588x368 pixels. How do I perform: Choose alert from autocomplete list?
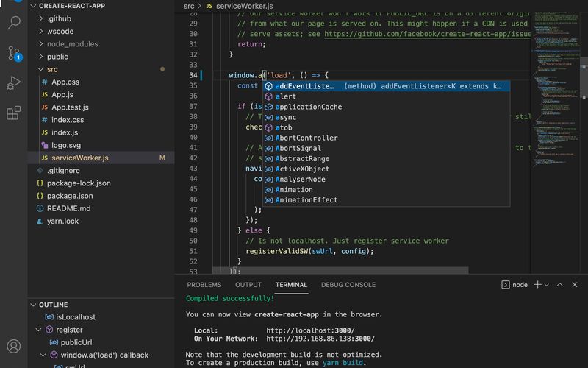pos(387,96)
